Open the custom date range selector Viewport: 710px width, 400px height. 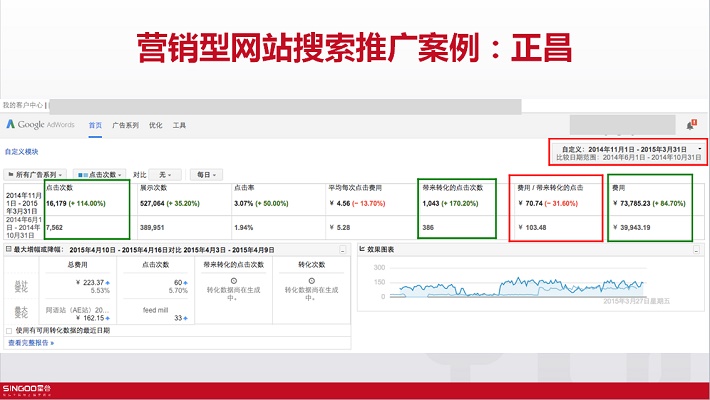(628, 153)
